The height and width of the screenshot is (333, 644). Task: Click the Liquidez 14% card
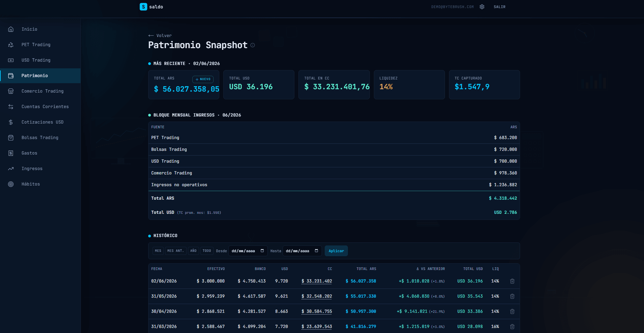tap(409, 85)
